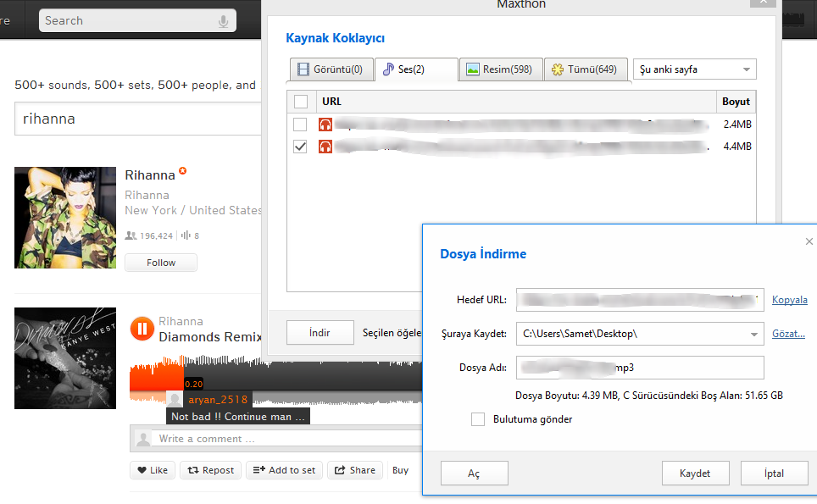Select the Ses(2) tab
Image resolution: width=817 pixels, height=504 pixels.
click(416, 69)
